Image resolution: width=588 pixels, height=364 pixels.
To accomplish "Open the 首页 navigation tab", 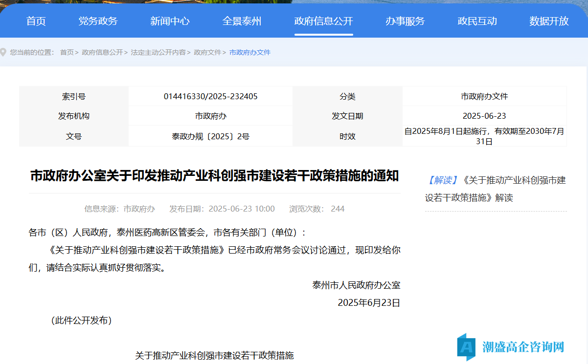I will pos(36,21).
